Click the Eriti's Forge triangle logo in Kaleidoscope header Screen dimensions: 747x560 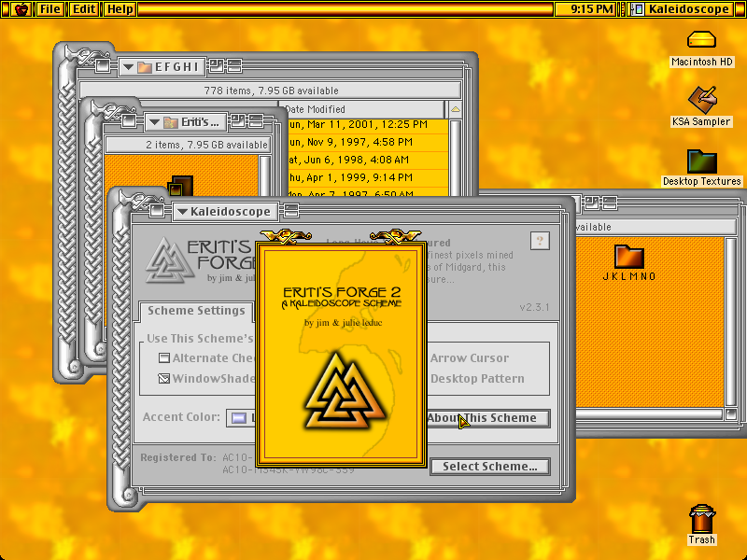tap(170, 260)
